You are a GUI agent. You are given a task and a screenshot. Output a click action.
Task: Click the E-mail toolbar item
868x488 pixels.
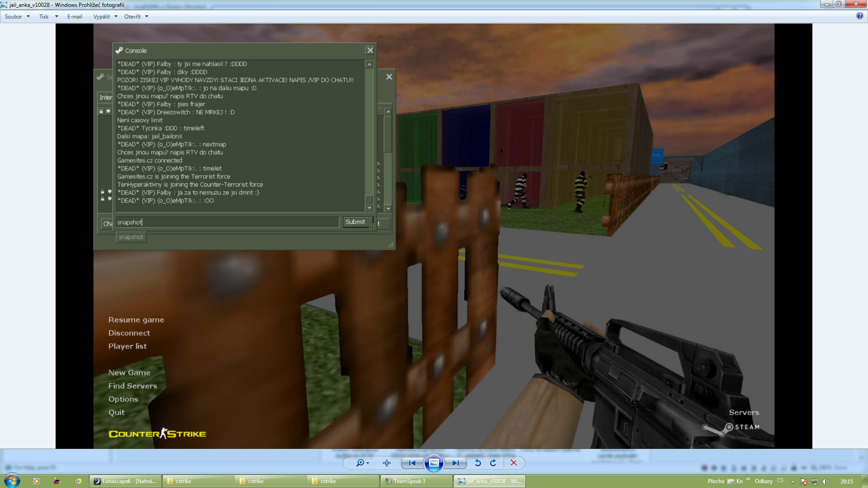coord(75,17)
